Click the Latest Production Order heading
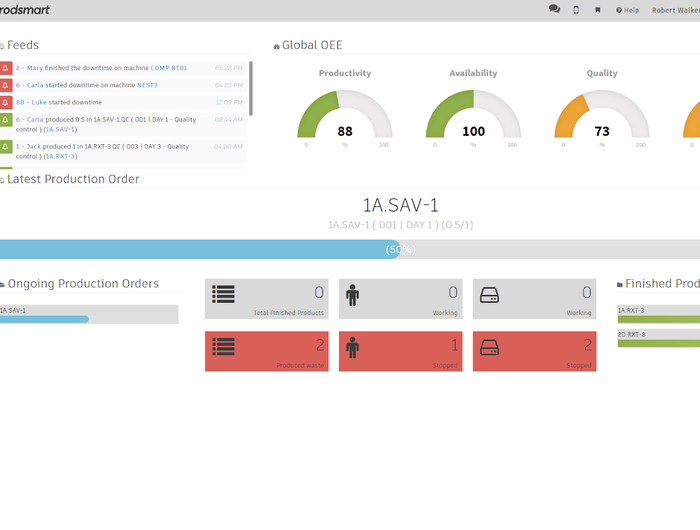700x530 pixels. tap(73, 179)
